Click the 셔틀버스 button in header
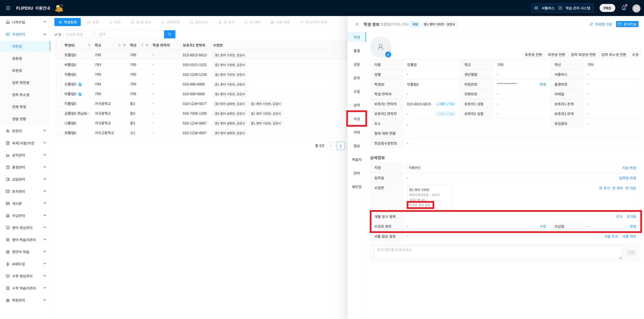This screenshot has height=319, width=644. click(x=544, y=8)
